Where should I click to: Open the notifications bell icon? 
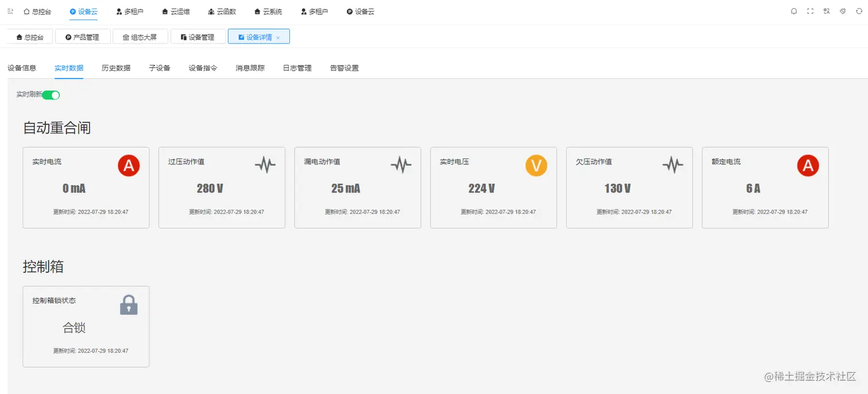(x=794, y=11)
